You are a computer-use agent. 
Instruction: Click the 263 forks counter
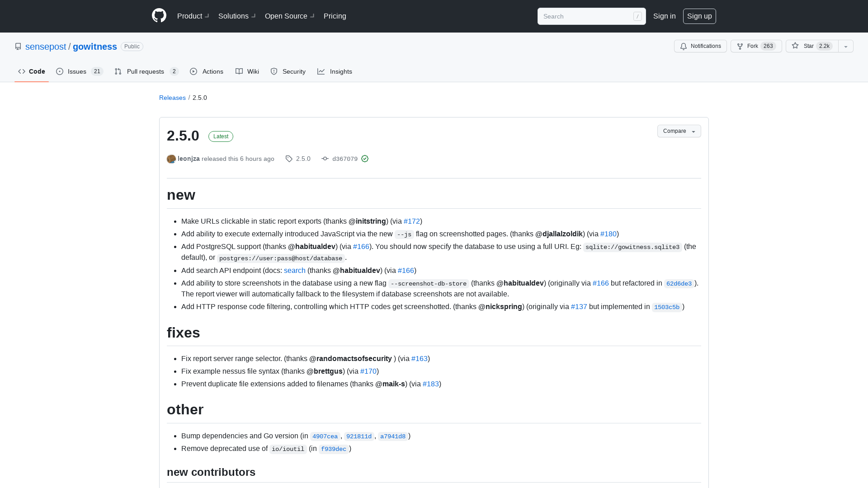768,46
